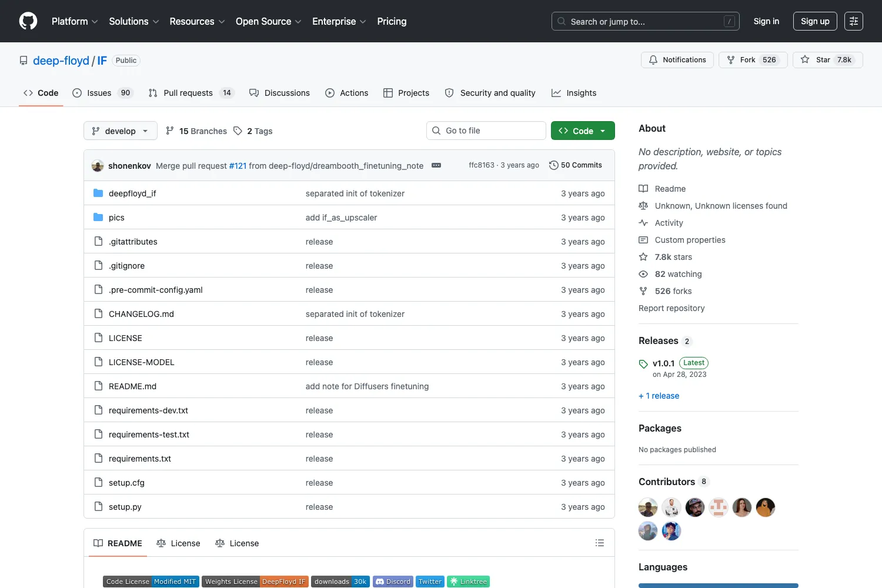Click the commit message ellipsis icon

pos(436,165)
